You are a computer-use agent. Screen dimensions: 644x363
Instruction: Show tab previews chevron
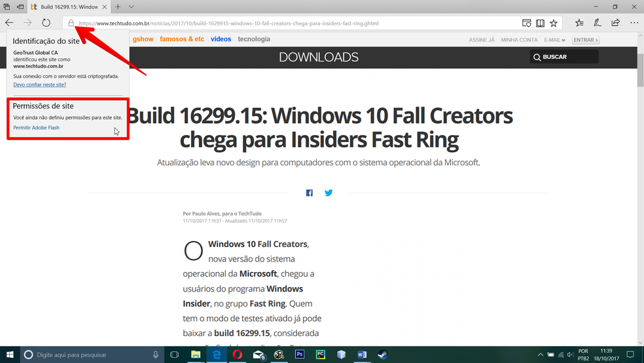(x=131, y=7)
